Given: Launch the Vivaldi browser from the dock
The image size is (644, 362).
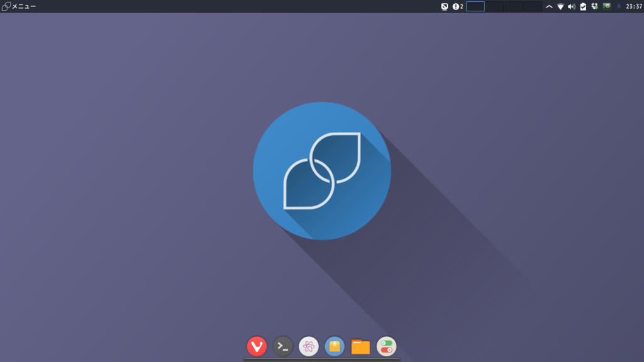Looking at the screenshot, I should point(257,346).
